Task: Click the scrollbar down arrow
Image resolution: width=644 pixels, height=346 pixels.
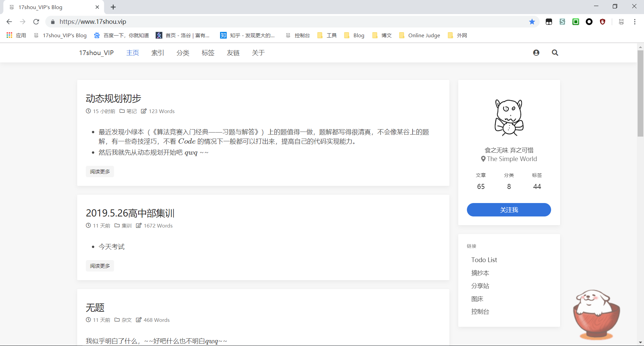Action: point(641,343)
